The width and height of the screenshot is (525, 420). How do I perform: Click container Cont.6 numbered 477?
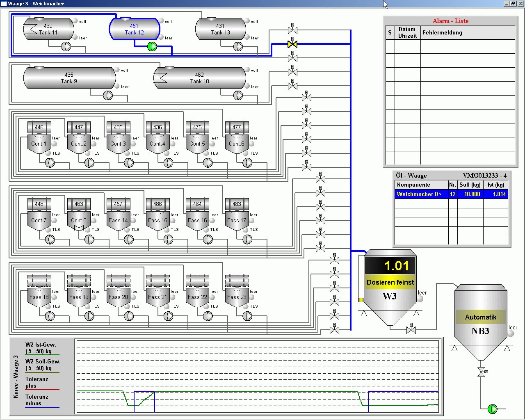[237, 137]
